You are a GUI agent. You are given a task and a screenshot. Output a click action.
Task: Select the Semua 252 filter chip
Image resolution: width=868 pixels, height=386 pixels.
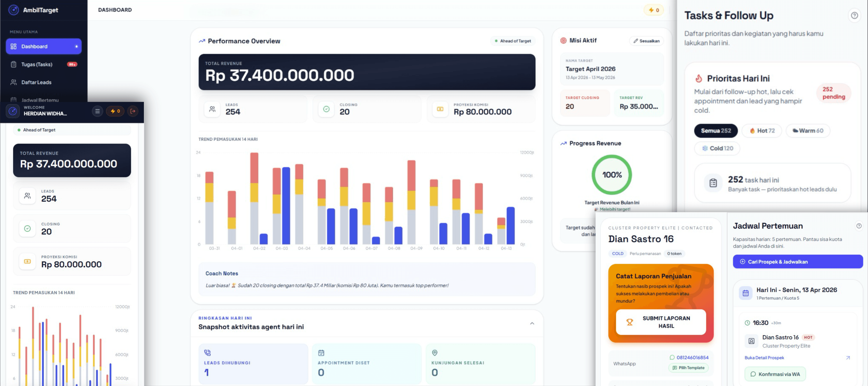(x=716, y=131)
